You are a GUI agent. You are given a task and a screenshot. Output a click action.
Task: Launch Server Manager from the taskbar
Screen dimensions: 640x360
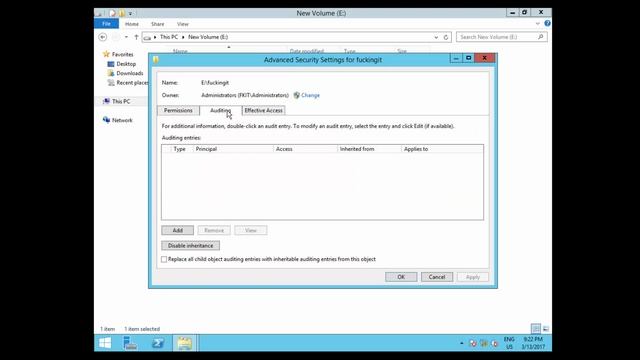point(131,343)
